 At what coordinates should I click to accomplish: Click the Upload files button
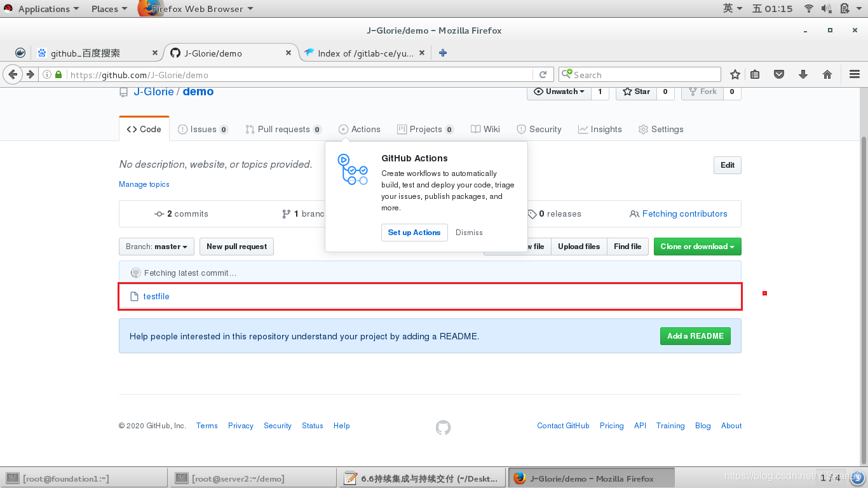click(579, 247)
